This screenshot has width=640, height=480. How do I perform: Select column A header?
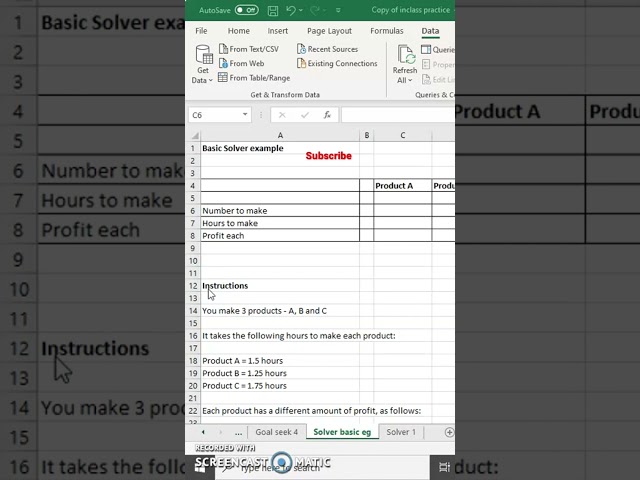280,135
